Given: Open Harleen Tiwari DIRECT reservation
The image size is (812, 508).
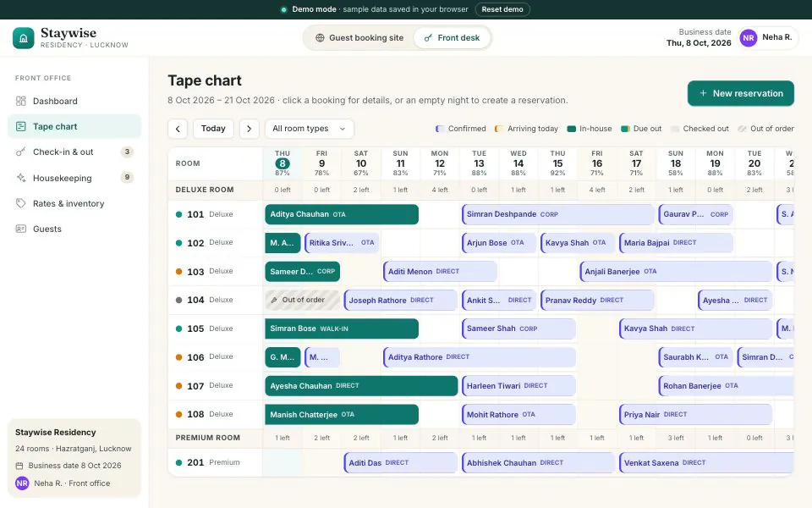Looking at the screenshot, I should pyautogui.click(x=518, y=386).
